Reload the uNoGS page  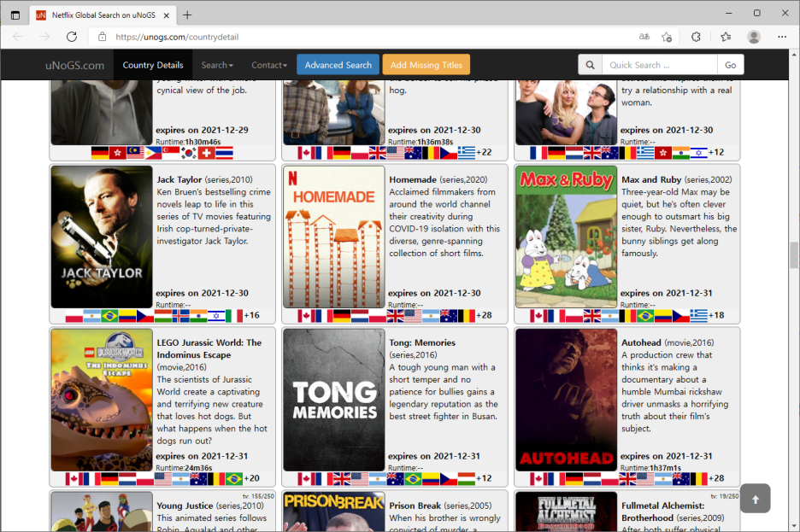click(x=72, y=37)
